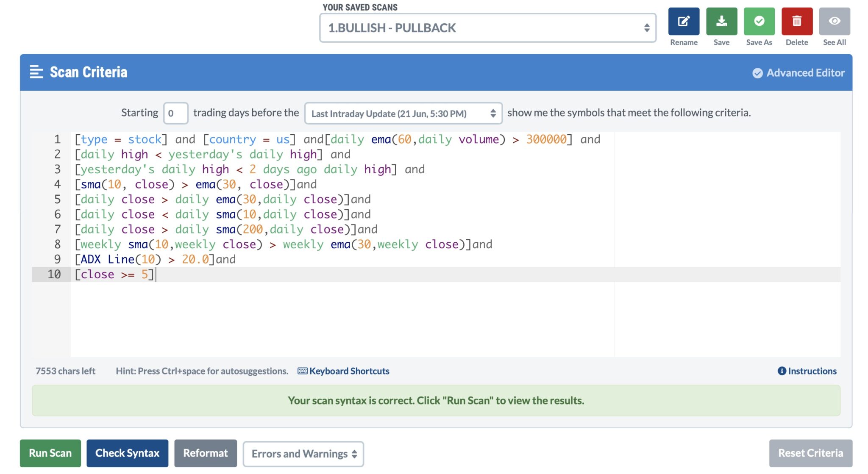Click the Save As checkmark icon
This screenshot has width=868, height=474.
click(759, 21)
